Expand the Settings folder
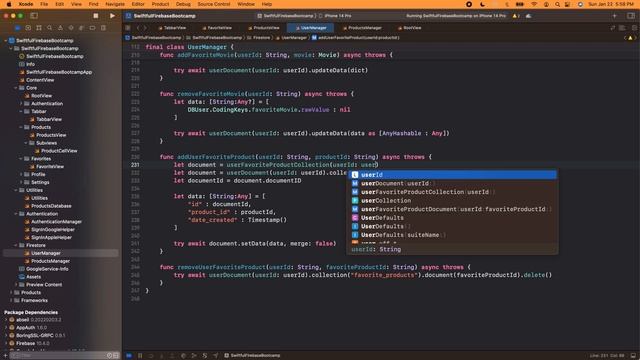The height and width of the screenshot is (360, 640). [x=21, y=182]
